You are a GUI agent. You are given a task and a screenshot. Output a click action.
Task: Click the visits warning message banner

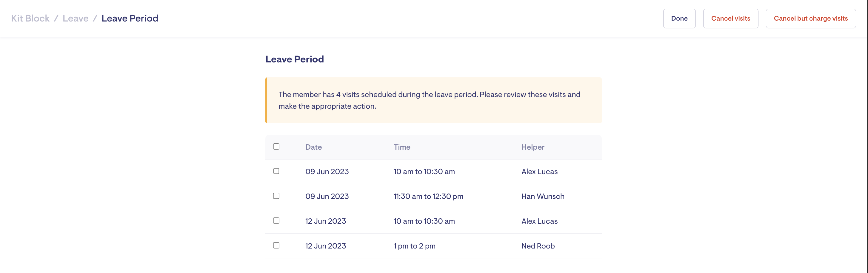coord(433,100)
